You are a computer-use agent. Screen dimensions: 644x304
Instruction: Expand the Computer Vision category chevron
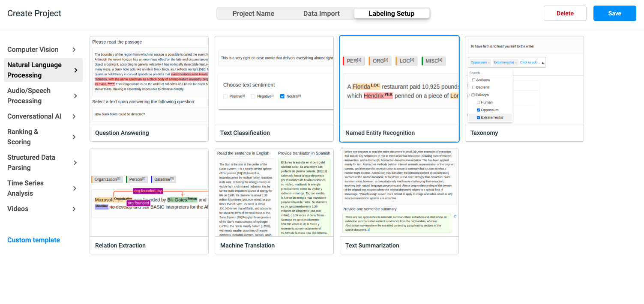[74, 50]
